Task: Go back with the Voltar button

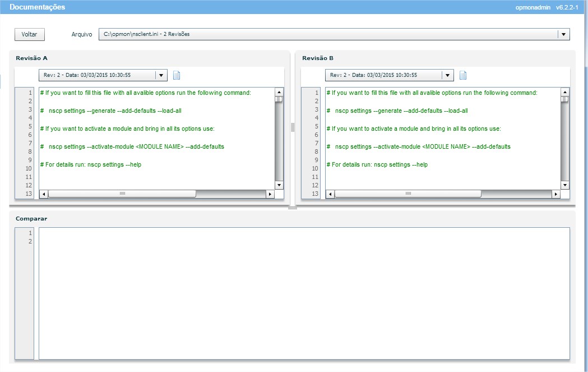Action: tap(29, 34)
